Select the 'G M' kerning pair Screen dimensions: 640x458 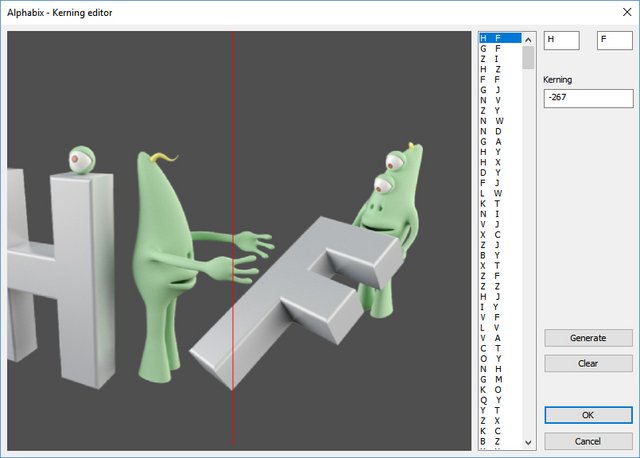[x=500, y=379]
